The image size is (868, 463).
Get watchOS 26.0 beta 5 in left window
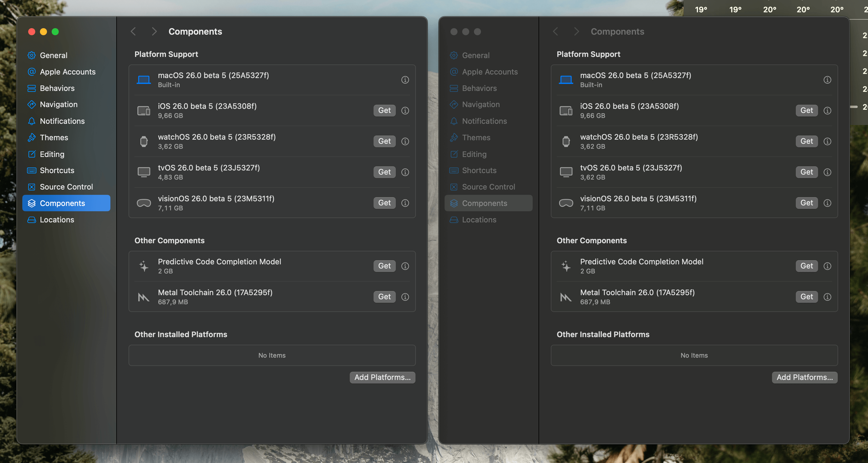(384, 141)
